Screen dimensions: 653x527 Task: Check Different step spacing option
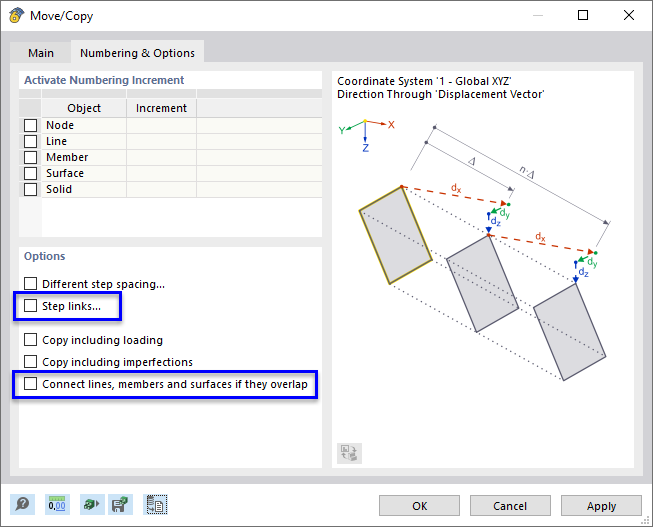(x=30, y=284)
